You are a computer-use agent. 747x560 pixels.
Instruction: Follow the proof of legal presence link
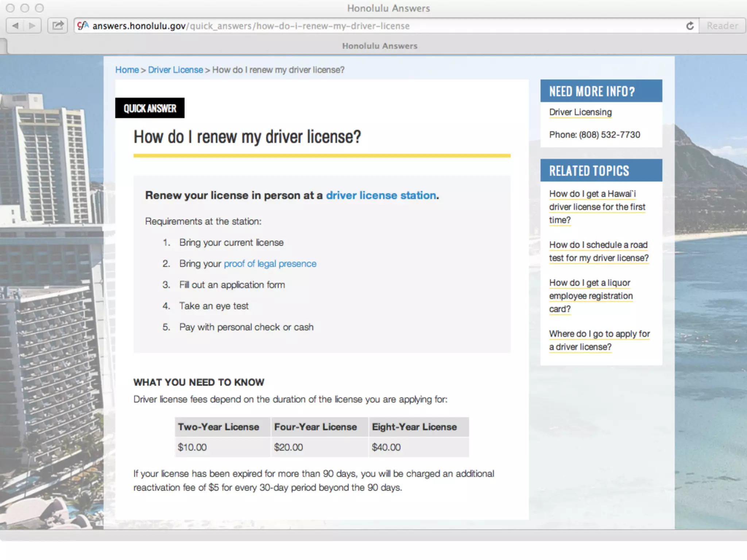270,264
